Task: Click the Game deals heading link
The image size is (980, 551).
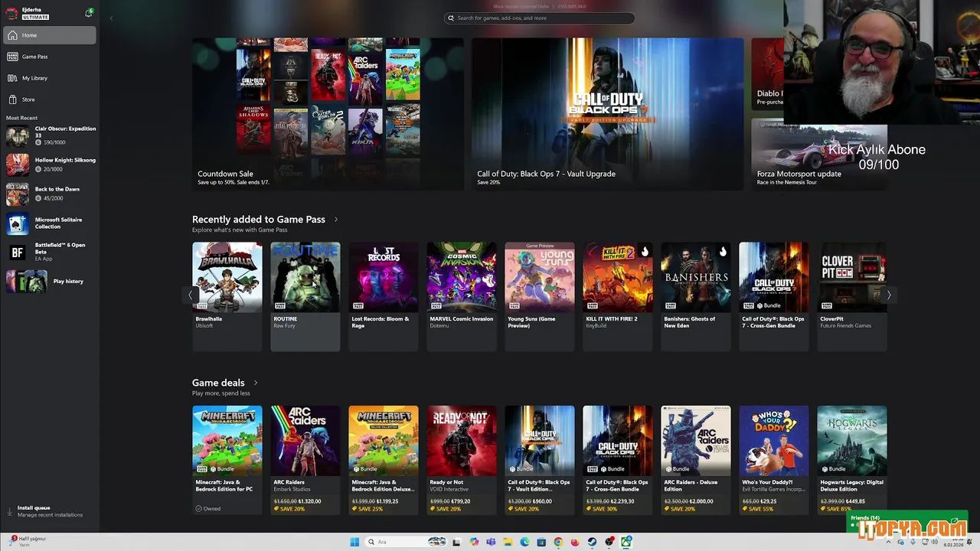Action: pyautogui.click(x=218, y=383)
